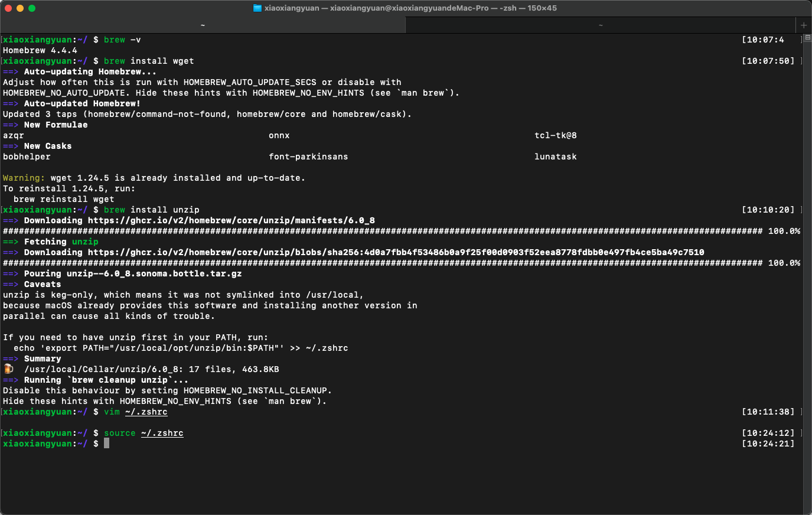Click the second 100.0% progress bar line
The height and width of the screenshot is (515, 812).
coord(402,263)
